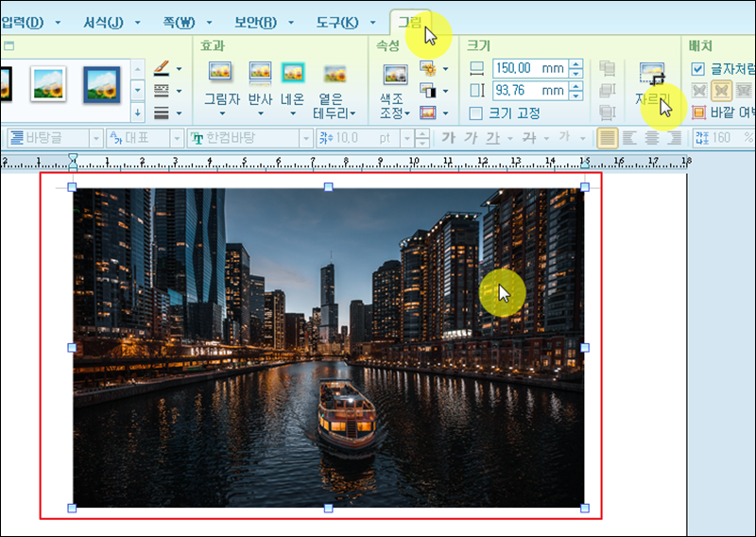The height and width of the screenshot is (537, 756).
Task: Click the height field showing 93.76 mm
Action: click(530, 90)
